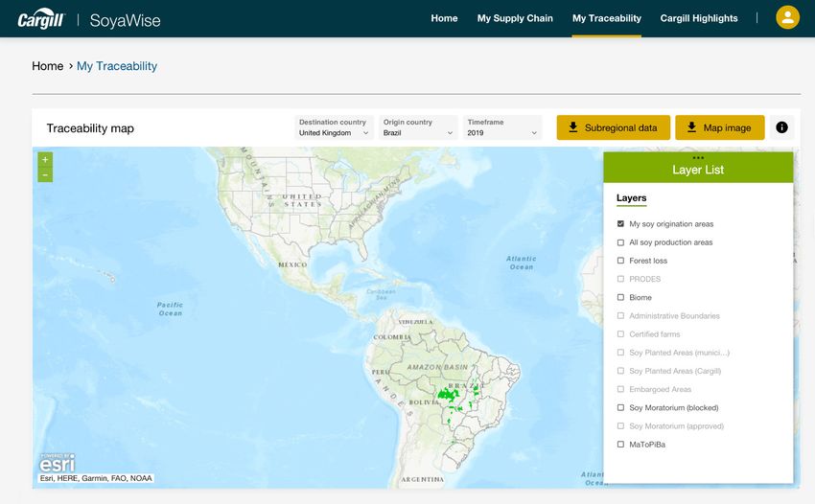Image resolution: width=815 pixels, height=504 pixels.
Task: Click the Home breadcrumb link
Action: (47, 66)
